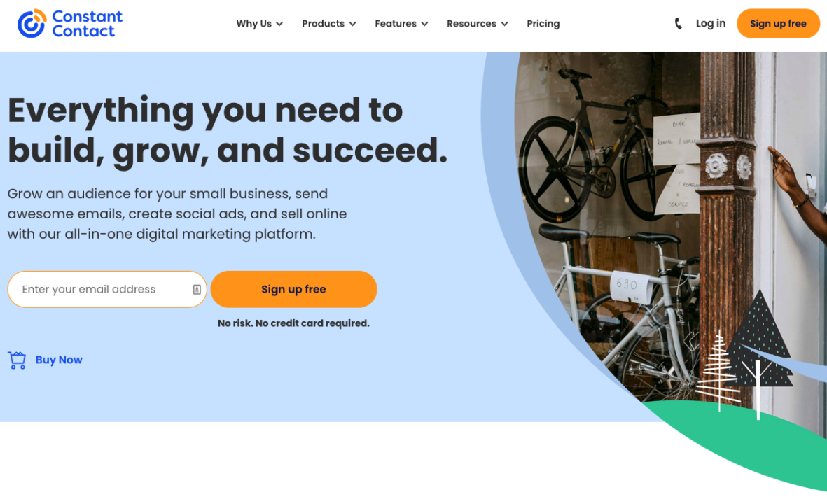The image size is (827, 504).
Task: Click Sign up free in the header
Action: click(x=778, y=24)
